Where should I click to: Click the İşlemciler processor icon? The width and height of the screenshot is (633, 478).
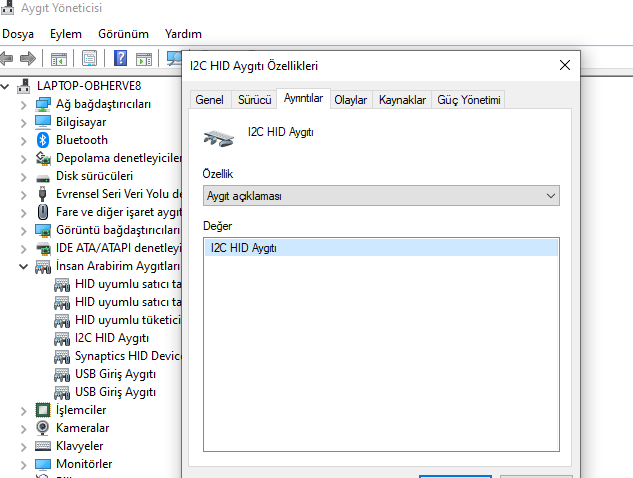pyautogui.click(x=43, y=410)
